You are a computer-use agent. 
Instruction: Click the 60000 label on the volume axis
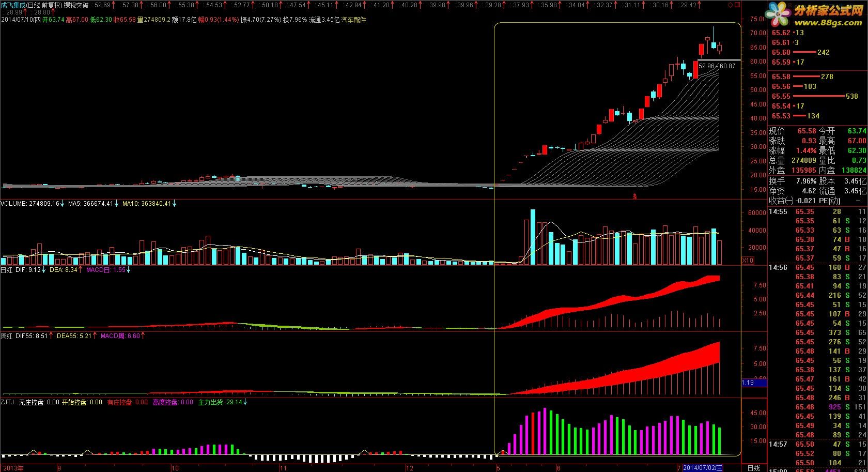[x=756, y=213]
